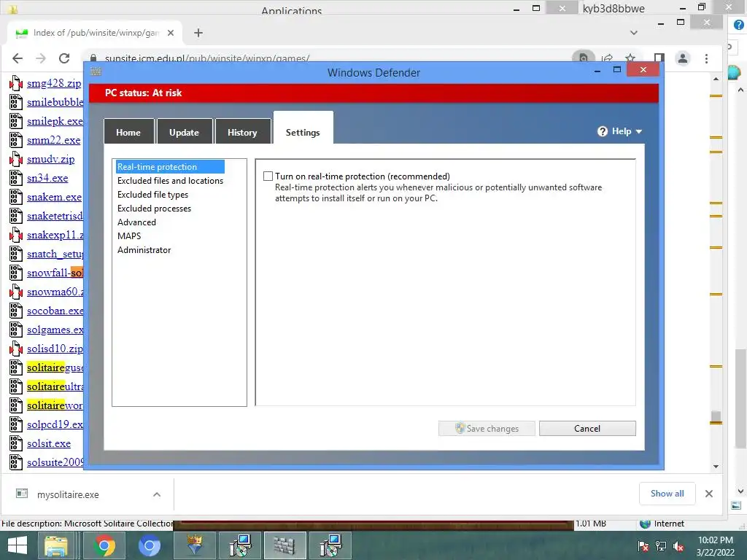
Task: Select Excluded processes
Action: [x=154, y=208]
